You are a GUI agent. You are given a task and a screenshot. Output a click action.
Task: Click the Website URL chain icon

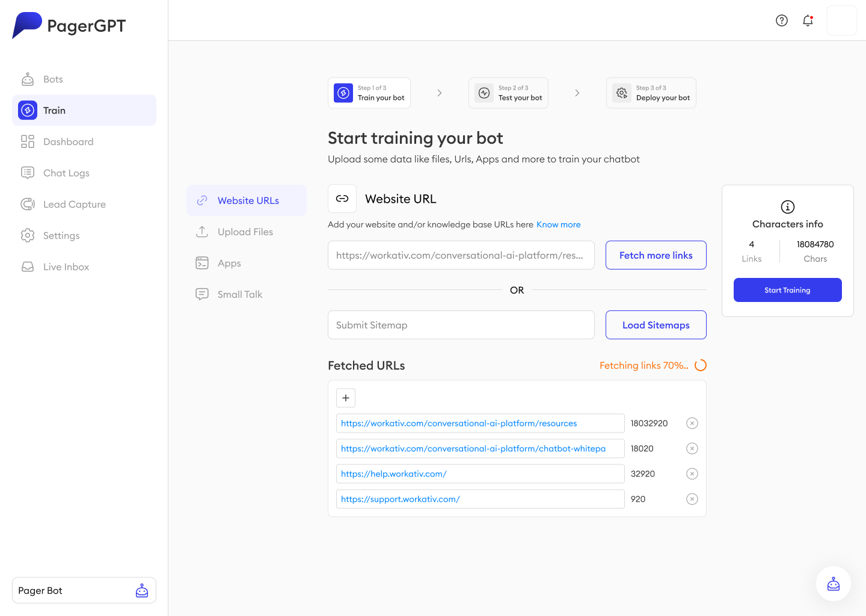coord(342,199)
